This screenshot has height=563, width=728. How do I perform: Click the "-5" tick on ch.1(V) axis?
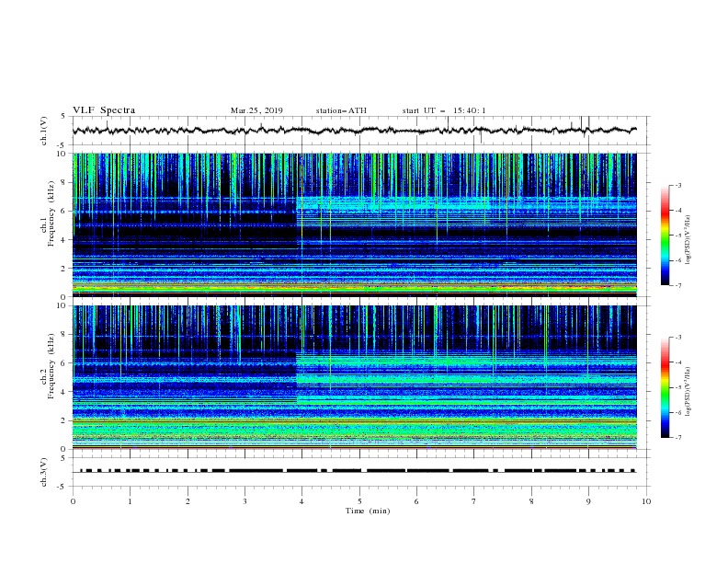(x=63, y=145)
